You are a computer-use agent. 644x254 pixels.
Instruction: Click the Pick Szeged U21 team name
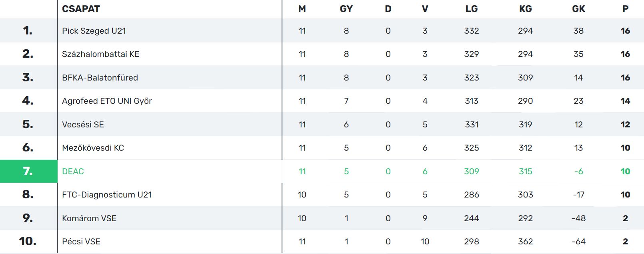(x=94, y=31)
